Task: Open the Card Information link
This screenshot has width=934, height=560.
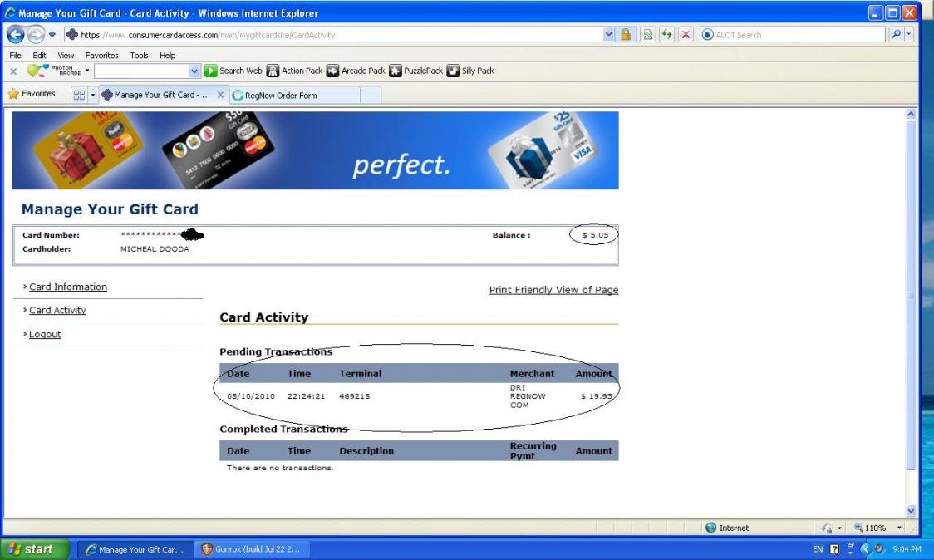Action: coord(68,287)
